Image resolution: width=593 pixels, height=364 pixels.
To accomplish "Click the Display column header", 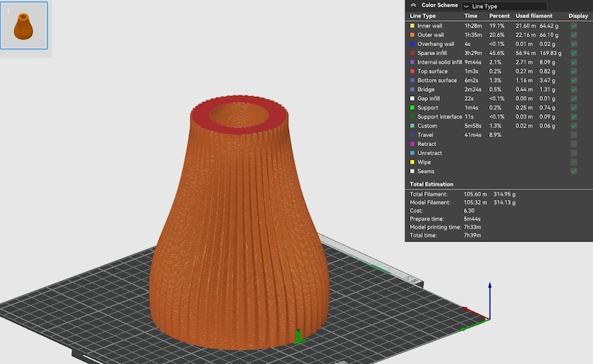I will point(578,16).
